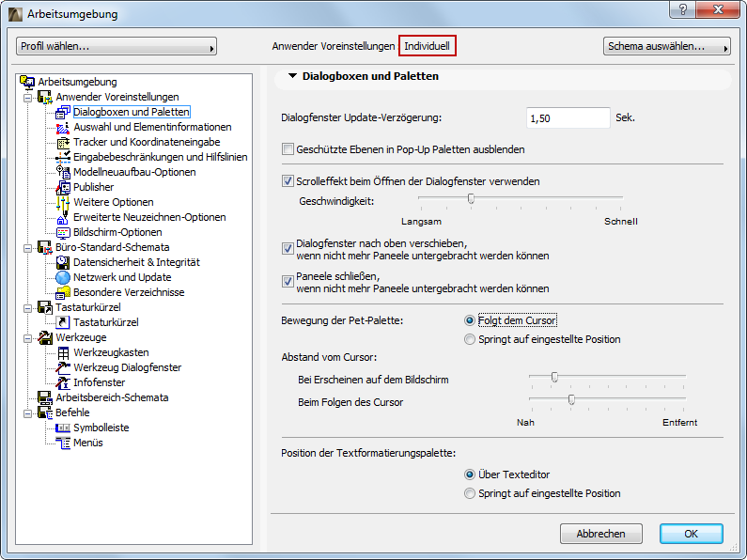Click the Modellneuaufbau-Optionen icon

click(x=63, y=172)
